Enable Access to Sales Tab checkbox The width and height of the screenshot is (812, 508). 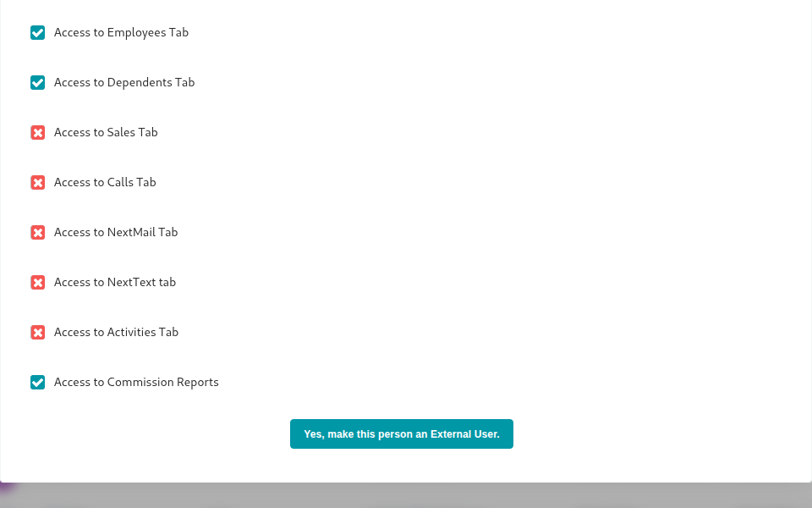click(x=37, y=133)
